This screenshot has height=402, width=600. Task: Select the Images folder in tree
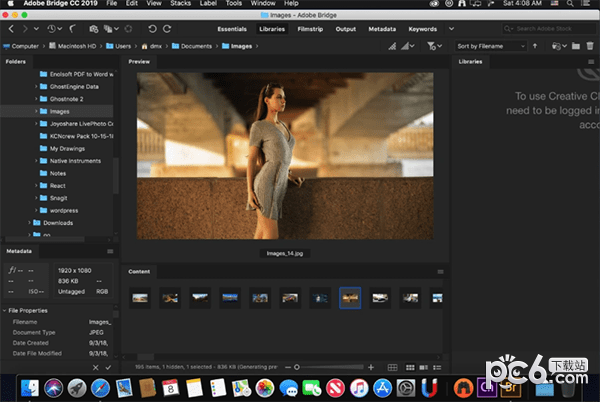tap(57, 111)
